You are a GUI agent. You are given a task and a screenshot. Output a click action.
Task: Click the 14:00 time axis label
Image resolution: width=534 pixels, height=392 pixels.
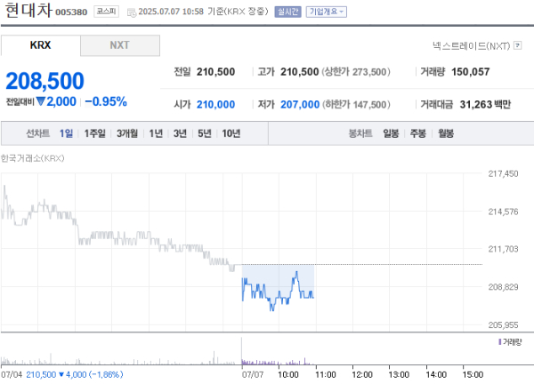436,374
